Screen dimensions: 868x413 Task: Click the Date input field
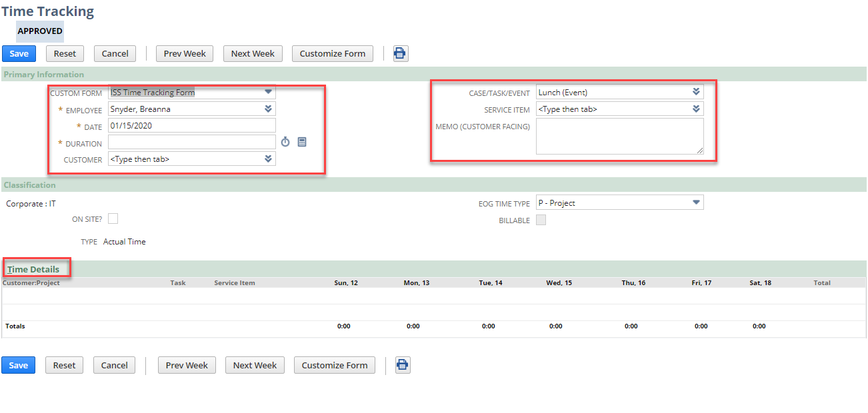pyautogui.click(x=192, y=125)
